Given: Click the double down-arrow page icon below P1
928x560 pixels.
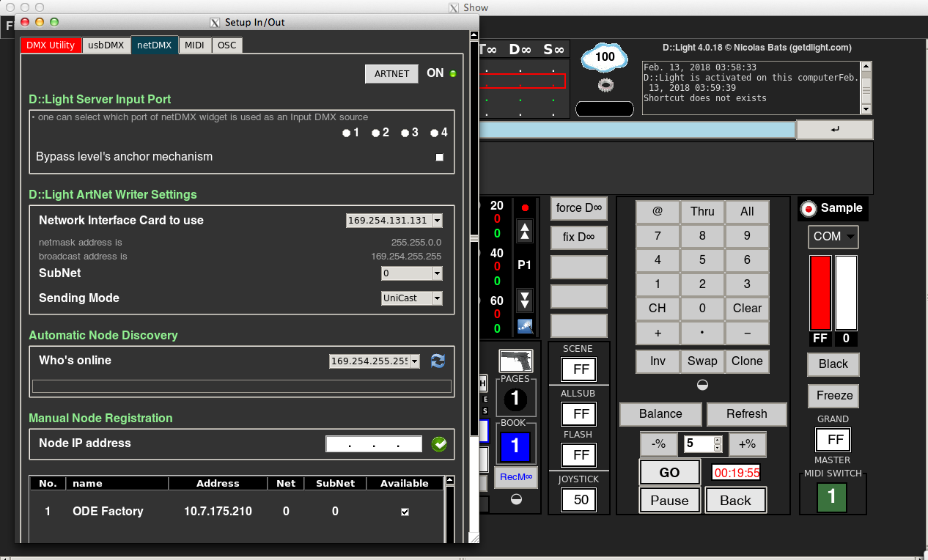Looking at the screenshot, I should tap(525, 300).
